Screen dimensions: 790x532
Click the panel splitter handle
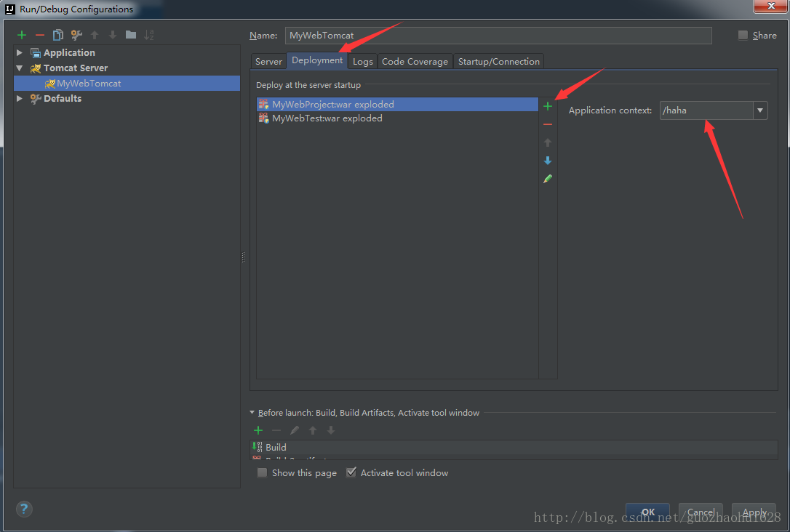pos(244,257)
